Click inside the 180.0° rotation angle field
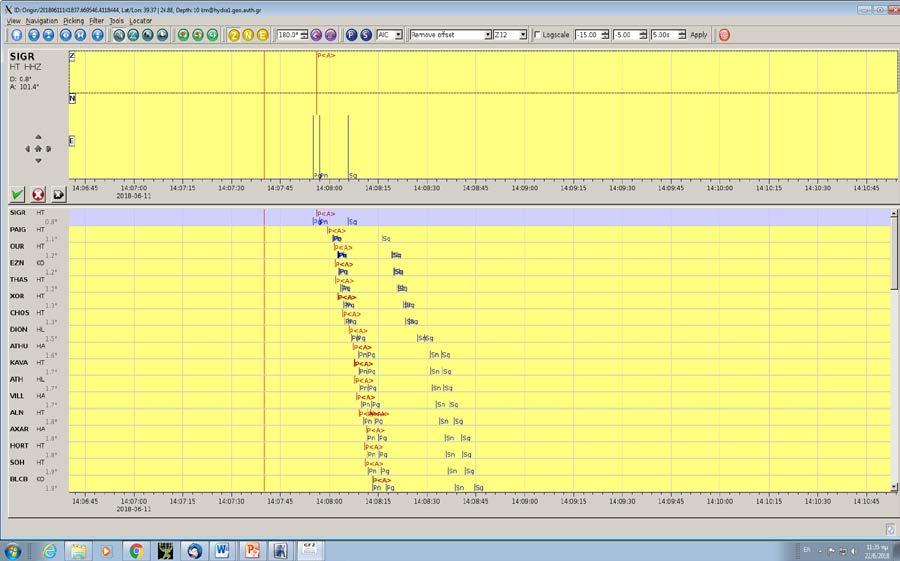The width and height of the screenshot is (900, 561). click(x=288, y=35)
